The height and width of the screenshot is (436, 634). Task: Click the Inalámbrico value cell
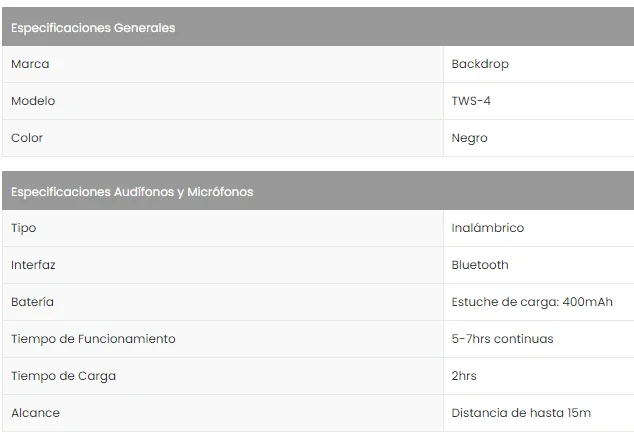pyautogui.click(x=487, y=228)
